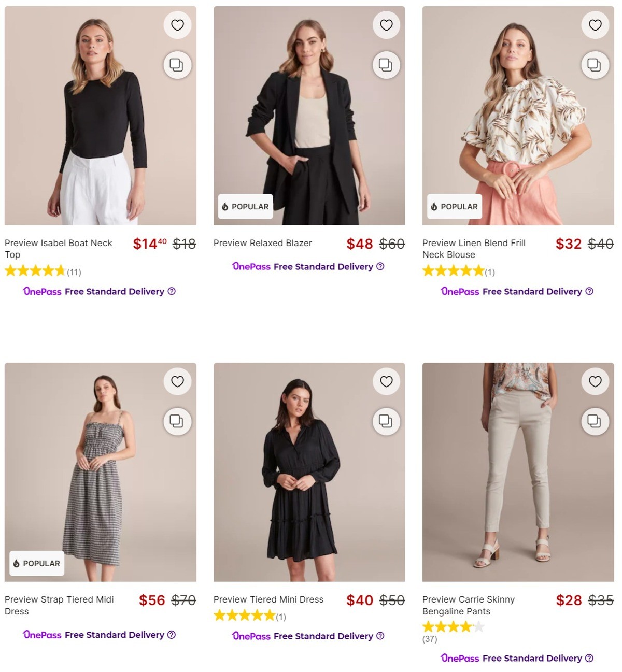Image resolution: width=622 pixels, height=672 pixels.
Task: Click the heart icon on the Tiered Mini Dress
Action: coord(386,381)
